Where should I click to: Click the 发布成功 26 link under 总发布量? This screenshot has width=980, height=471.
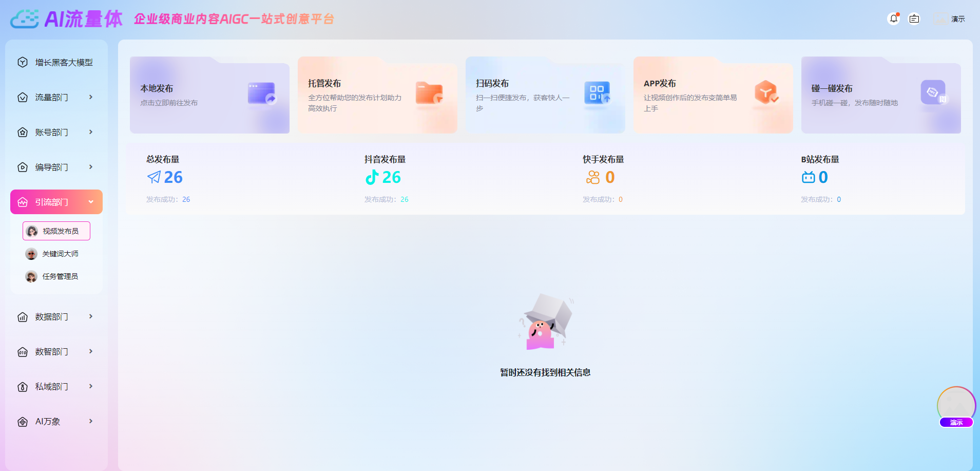[x=186, y=199]
